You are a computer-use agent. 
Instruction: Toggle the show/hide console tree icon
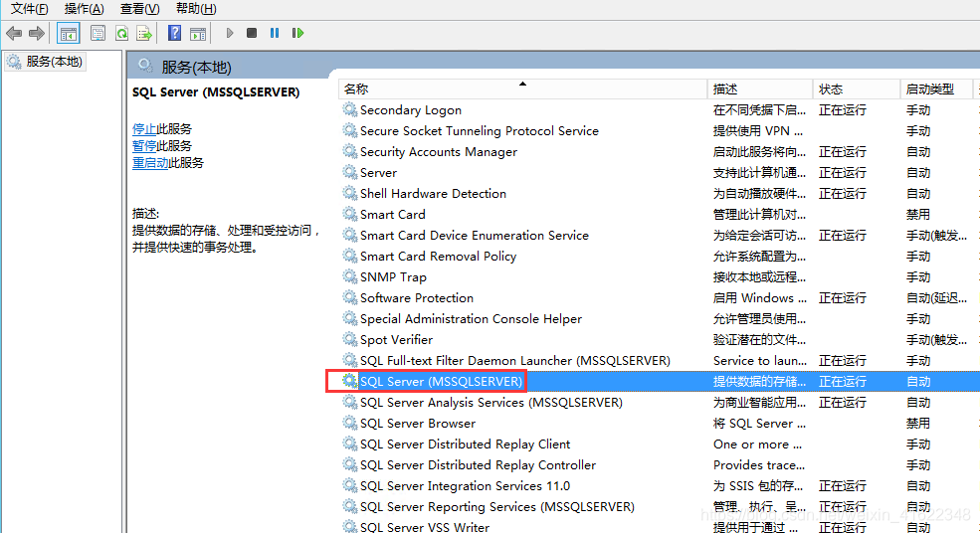[x=68, y=33]
